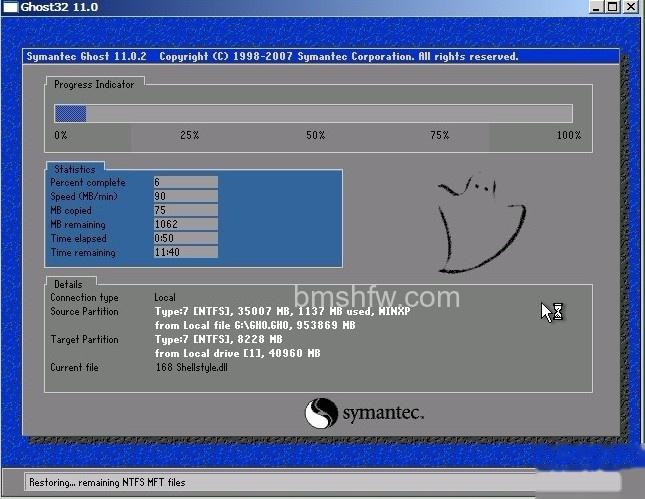Select the Statistics group label
This screenshot has width=645, height=499.
[74, 169]
